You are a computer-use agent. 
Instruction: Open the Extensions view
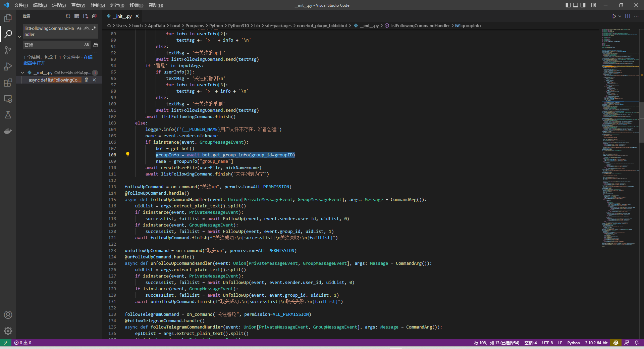tap(8, 83)
